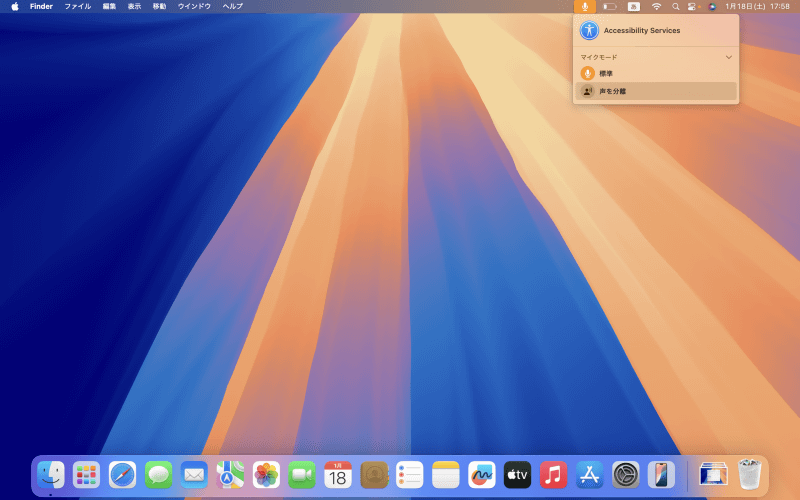
Task: Open the Photos app in the Dock
Action: point(266,475)
